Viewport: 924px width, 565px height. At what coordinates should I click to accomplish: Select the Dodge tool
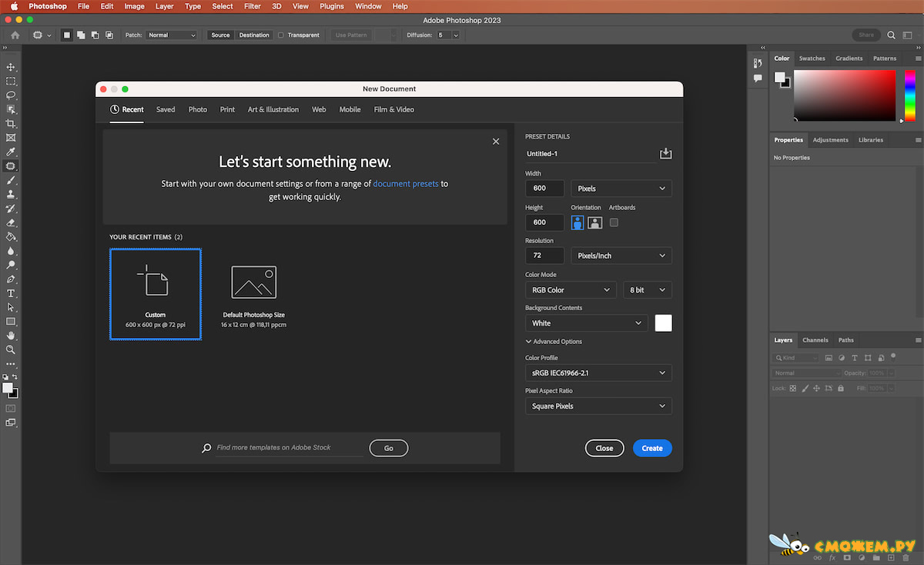pos(11,265)
